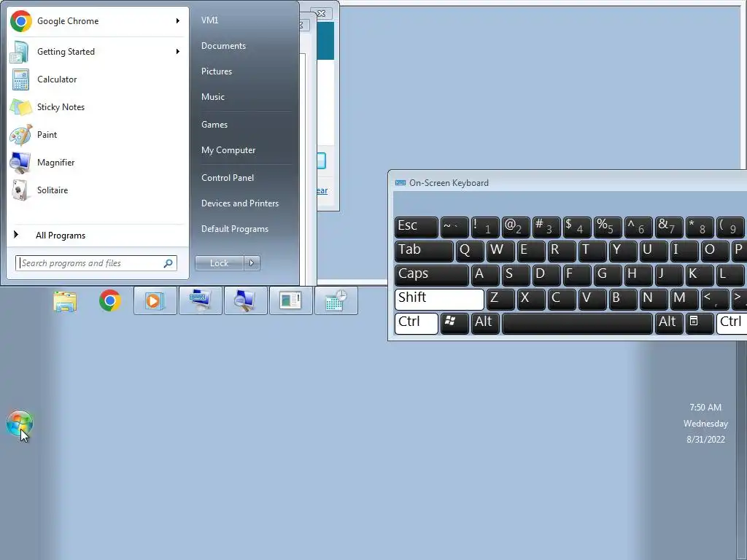Tap the Esc key
Image resolution: width=747 pixels, height=560 pixels.
(x=417, y=227)
